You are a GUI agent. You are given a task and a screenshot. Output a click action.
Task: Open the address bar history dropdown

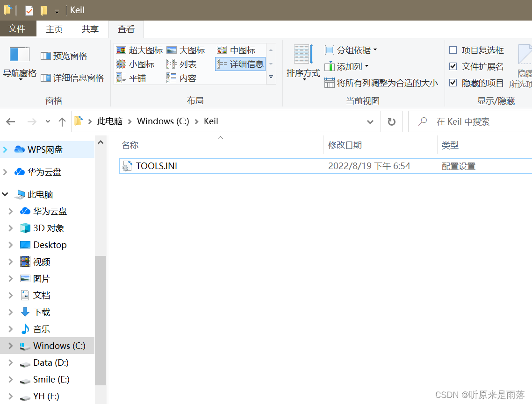click(370, 122)
